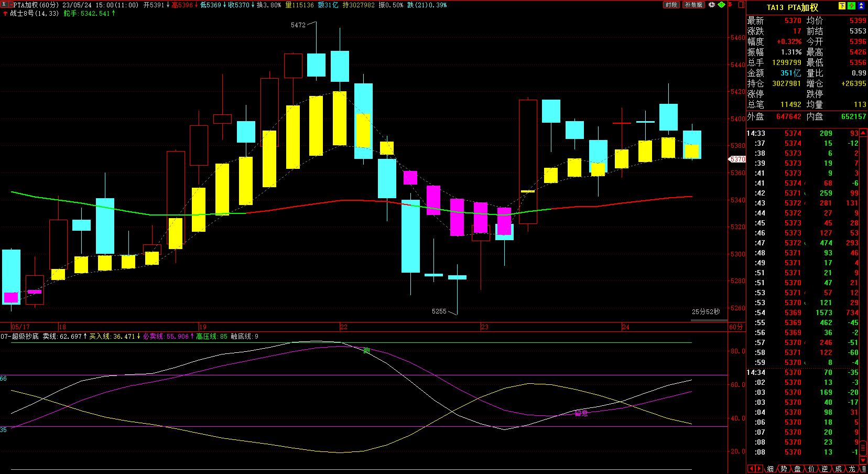This screenshot has height=474, width=868.
Task: Click the chart tool icon at top-left
Action: [x=4, y=5]
